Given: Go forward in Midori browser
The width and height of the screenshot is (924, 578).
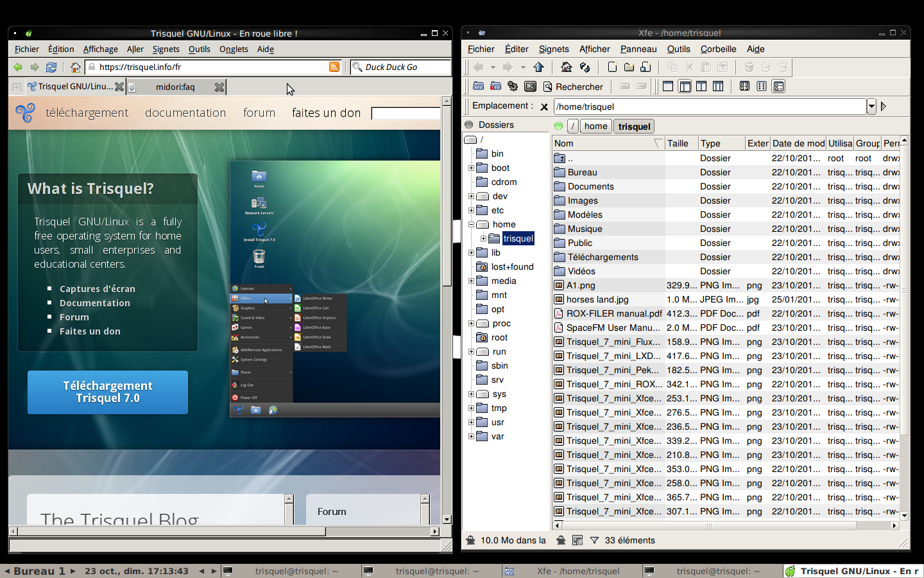Looking at the screenshot, I should pos(35,67).
